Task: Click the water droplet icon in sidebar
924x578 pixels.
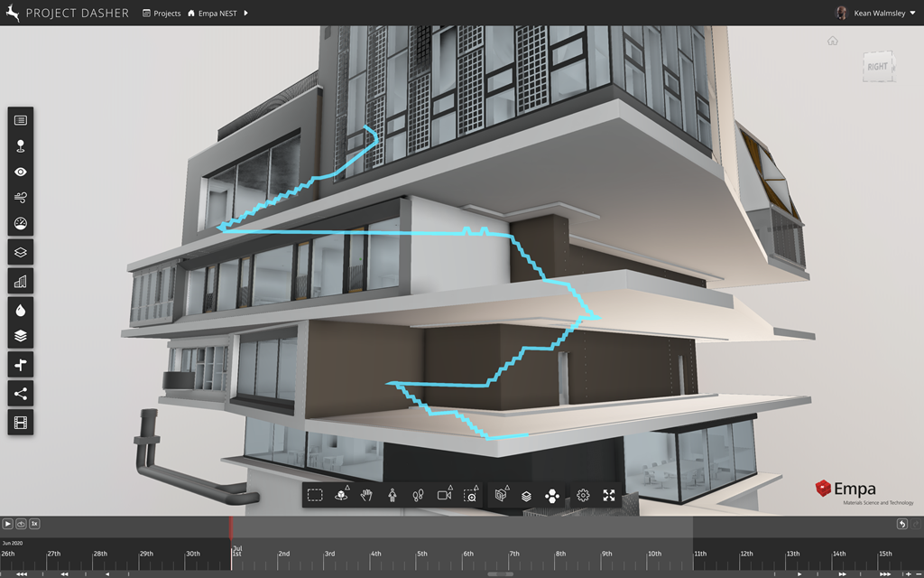Action: 21,310
